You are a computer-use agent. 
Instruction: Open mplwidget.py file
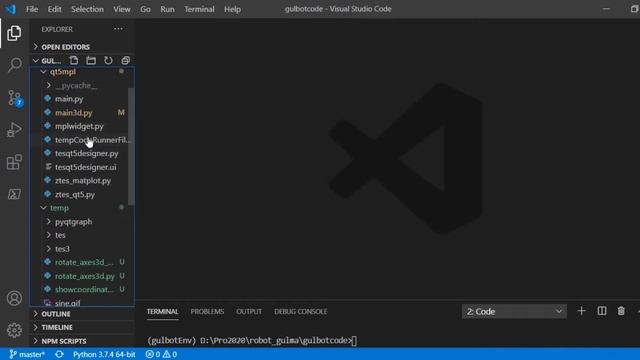click(82, 126)
